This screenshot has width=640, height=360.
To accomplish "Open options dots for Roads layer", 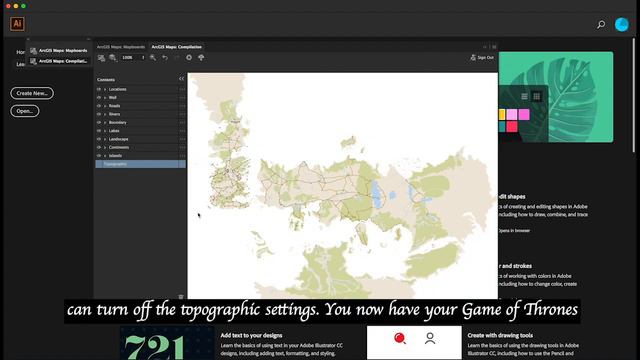I will point(182,106).
